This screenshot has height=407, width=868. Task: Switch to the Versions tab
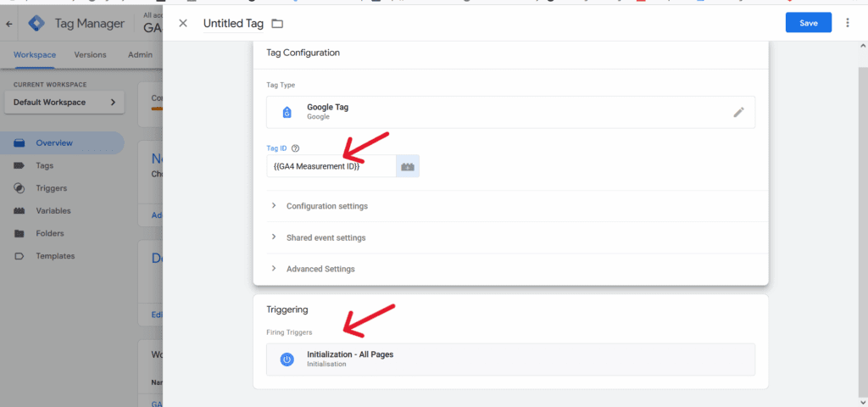(x=90, y=55)
